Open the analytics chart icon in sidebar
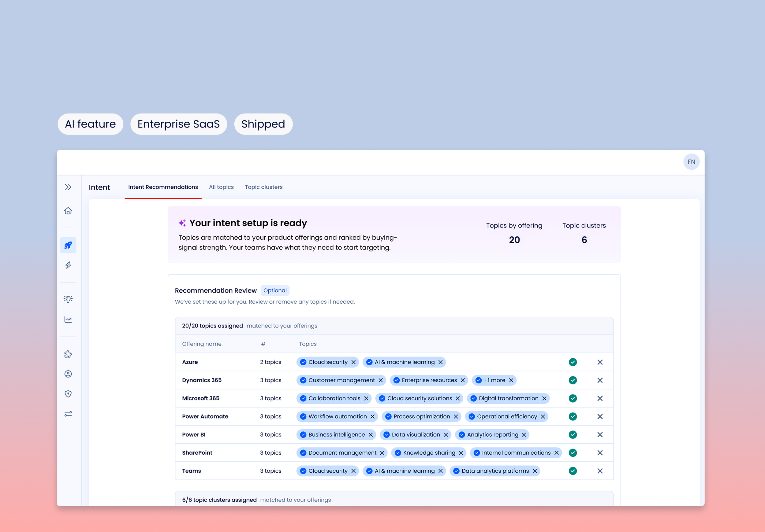The image size is (765, 532). coord(68,320)
